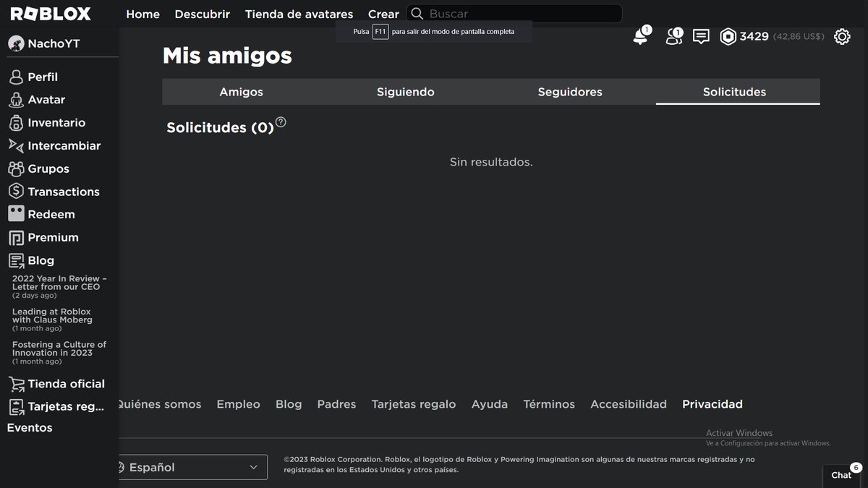Click the Tienda oficial cart icon

point(16,384)
